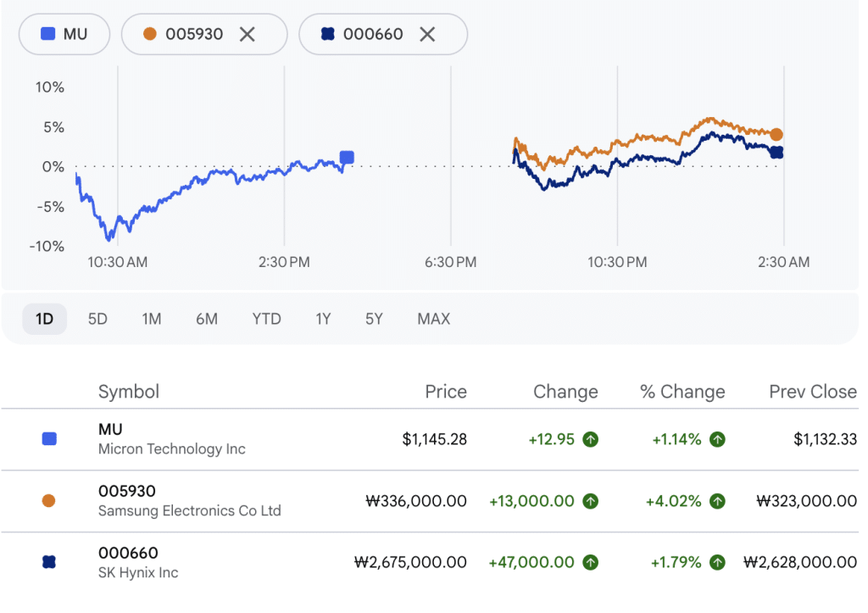Click the blue square in MU chip

[48, 34]
